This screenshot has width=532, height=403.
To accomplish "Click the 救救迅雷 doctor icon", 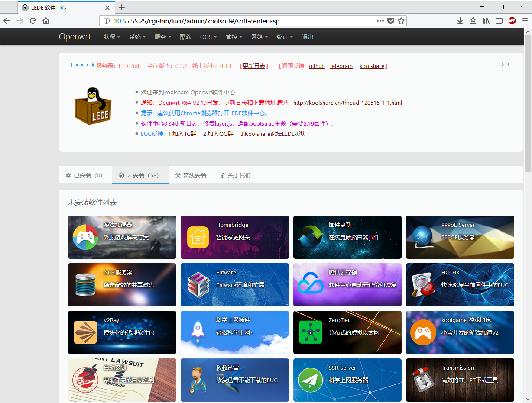I will [x=198, y=379].
